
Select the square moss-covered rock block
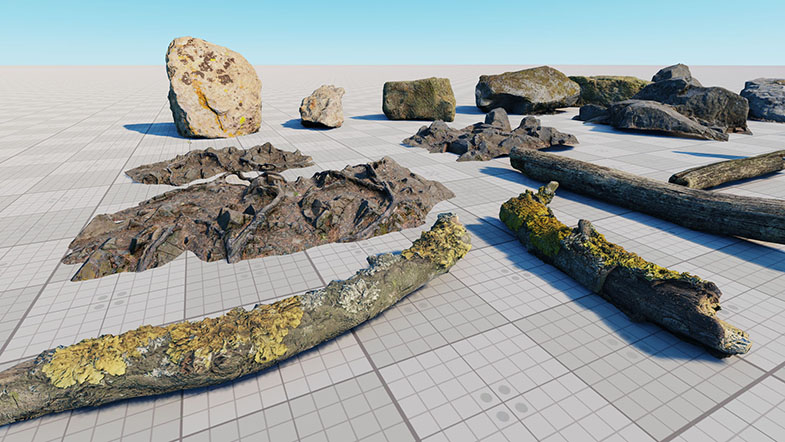[418, 99]
